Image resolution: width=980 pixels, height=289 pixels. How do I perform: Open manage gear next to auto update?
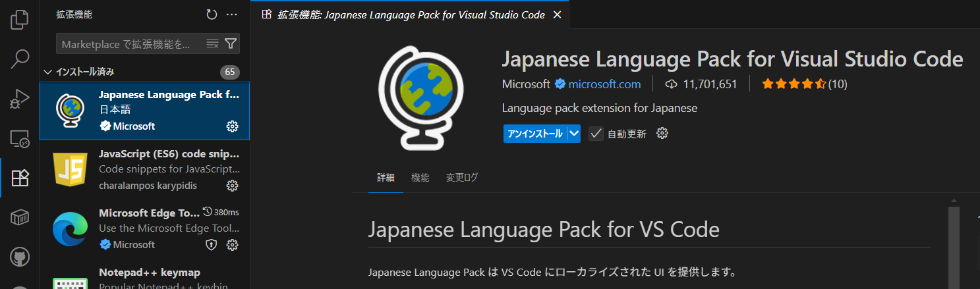[x=662, y=134]
